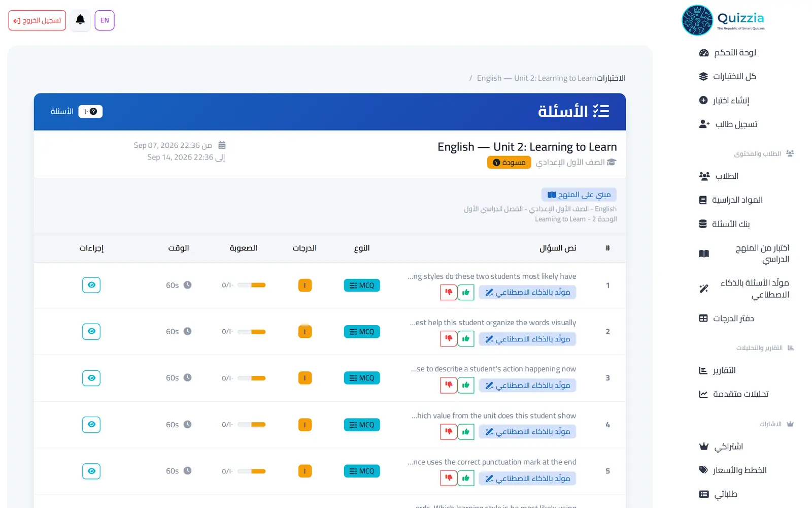Image resolution: width=812 pixels, height=508 pixels.
Task: Thumbs down question 1's AI suggestion
Action: 449,292
